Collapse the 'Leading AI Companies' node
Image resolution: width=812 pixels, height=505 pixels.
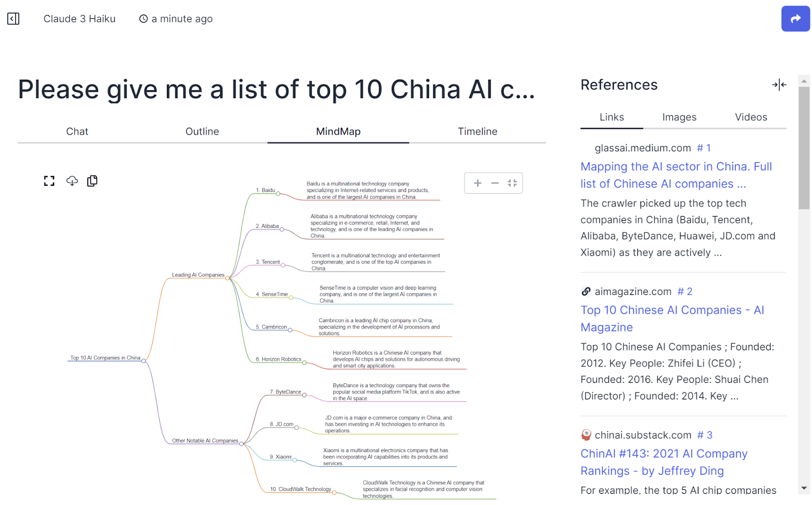click(x=227, y=278)
